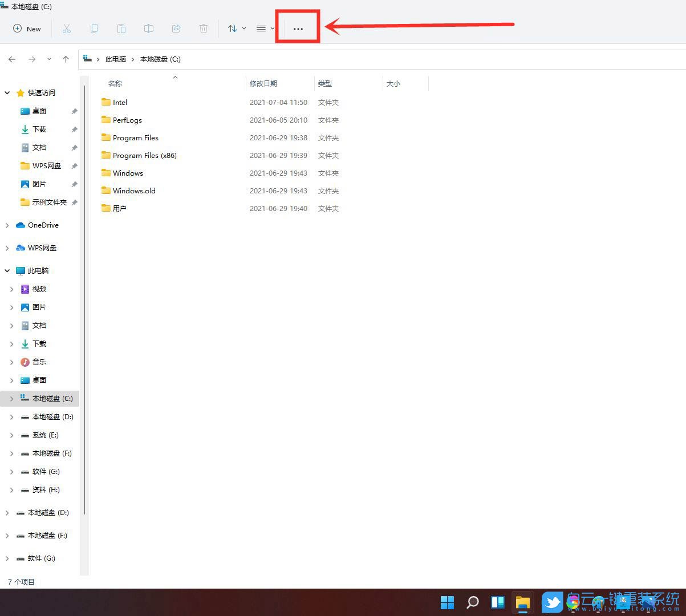Go back using the back arrow
The width and height of the screenshot is (686, 616).
pyautogui.click(x=11, y=59)
